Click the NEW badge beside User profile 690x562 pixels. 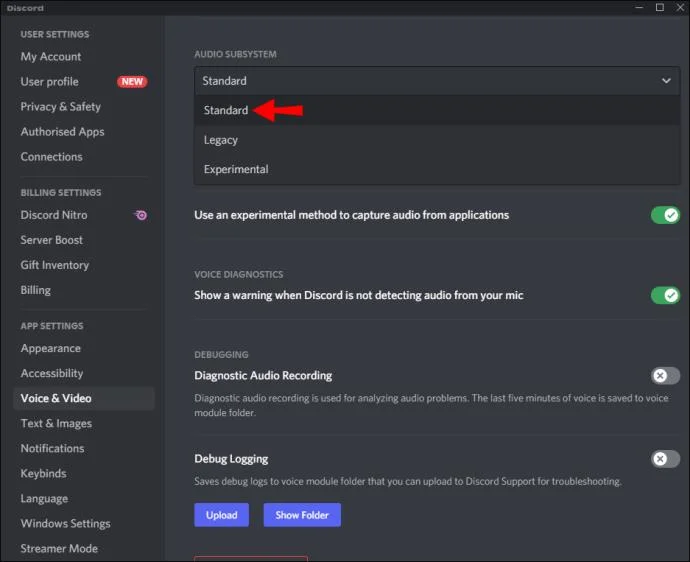coord(132,82)
